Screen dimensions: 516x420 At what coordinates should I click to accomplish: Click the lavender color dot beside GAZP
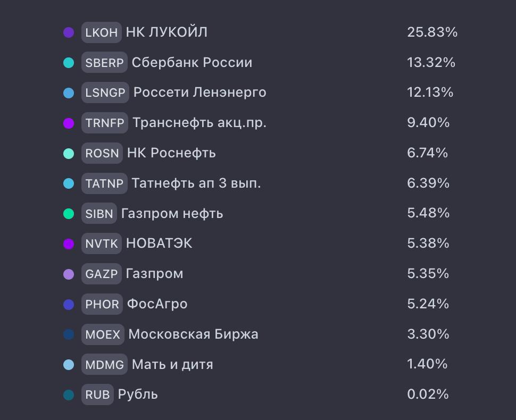tap(69, 274)
